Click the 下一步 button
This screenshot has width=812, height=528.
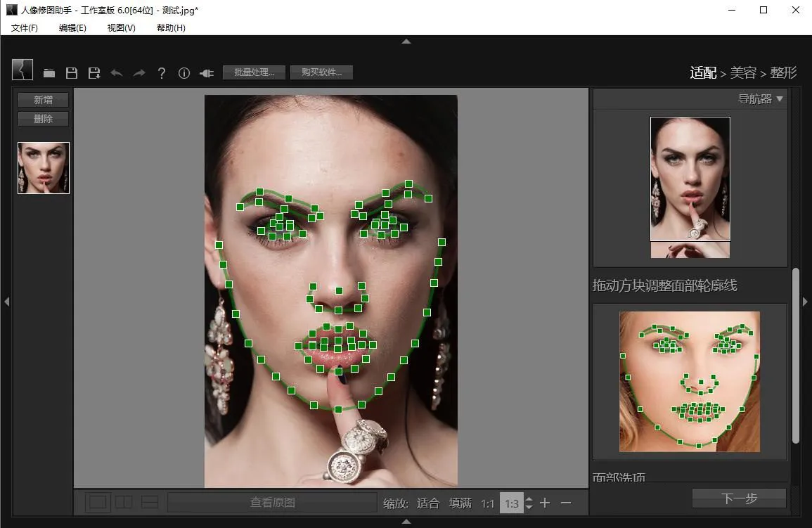click(x=739, y=498)
